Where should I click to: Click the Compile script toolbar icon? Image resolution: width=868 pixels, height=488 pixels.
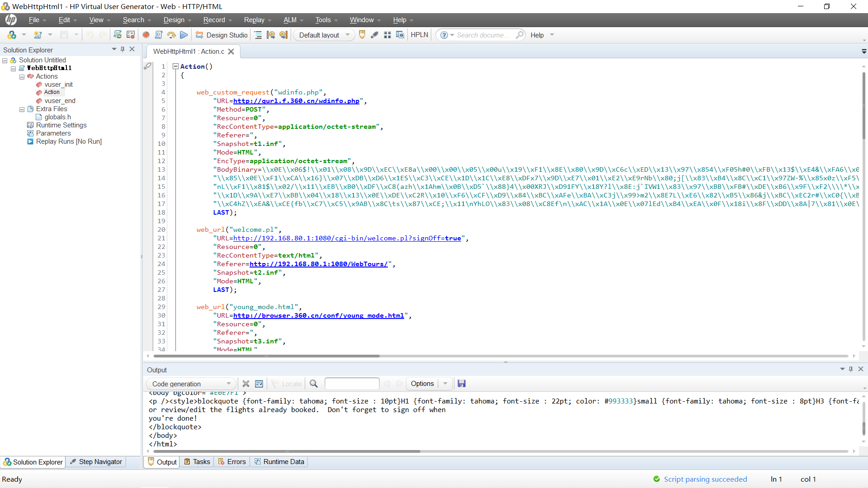coord(159,35)
